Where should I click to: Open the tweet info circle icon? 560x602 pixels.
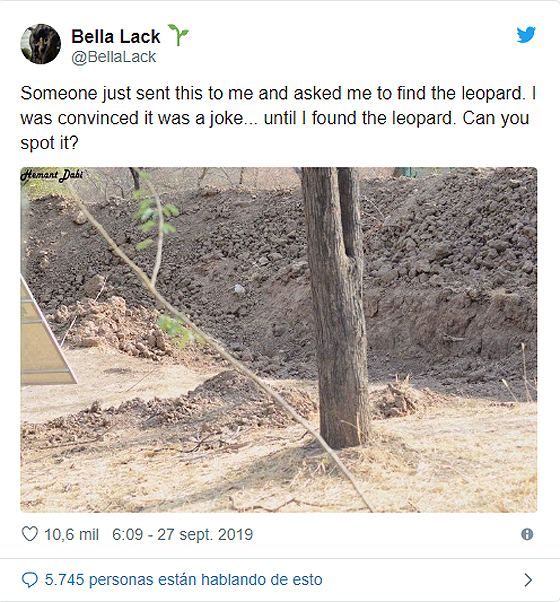(x=527, y=534)
